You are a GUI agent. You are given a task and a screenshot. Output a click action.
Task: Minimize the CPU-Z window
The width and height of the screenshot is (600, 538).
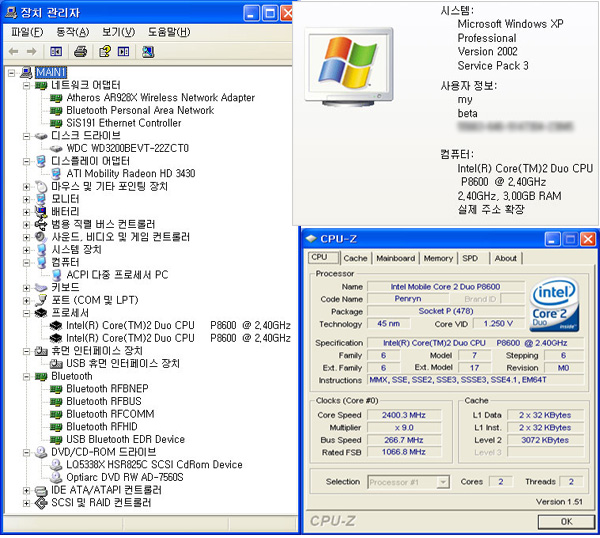pyautogui.click(x=552, y=240)
